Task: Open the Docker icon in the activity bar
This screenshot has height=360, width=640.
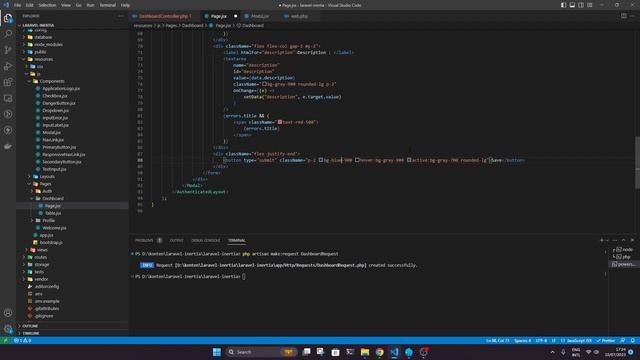Action: tap(8, 146)
